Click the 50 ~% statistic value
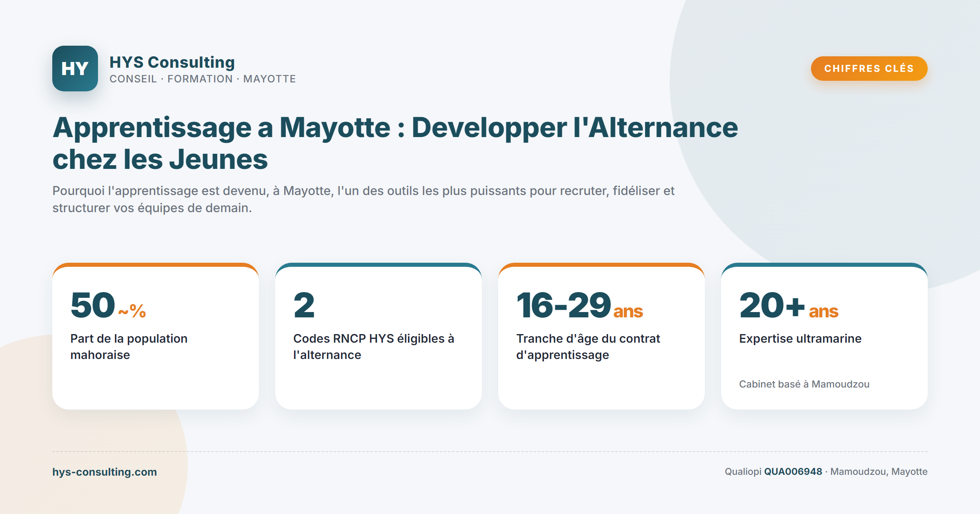Viewport: 980px width, 514px height. click(108, 305)
